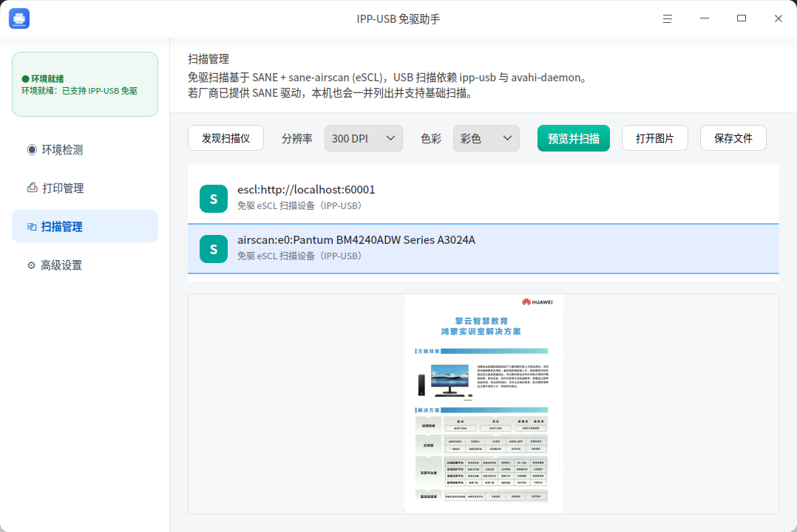This screenshot has height=532, width=797.
Task: Open the 彩色 color mode dropdown
Action: [x=486, y=138]
